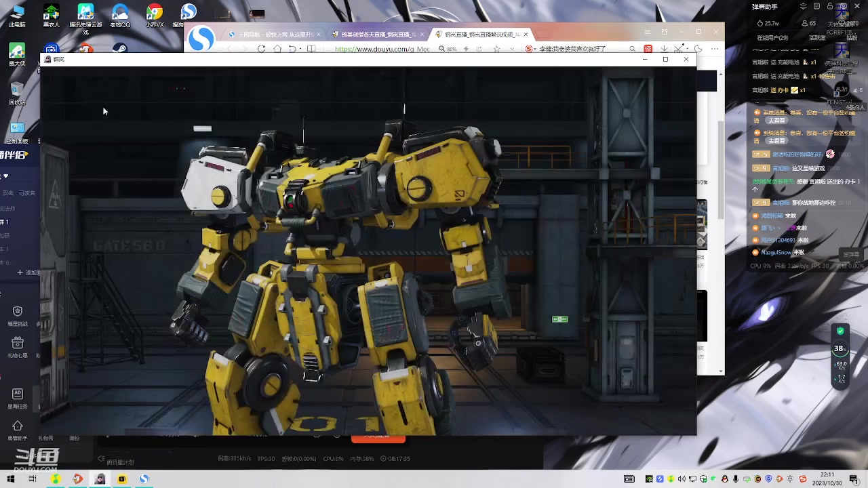Click the green security shield widget
The image size is (868, 488).
click(840, 331)
